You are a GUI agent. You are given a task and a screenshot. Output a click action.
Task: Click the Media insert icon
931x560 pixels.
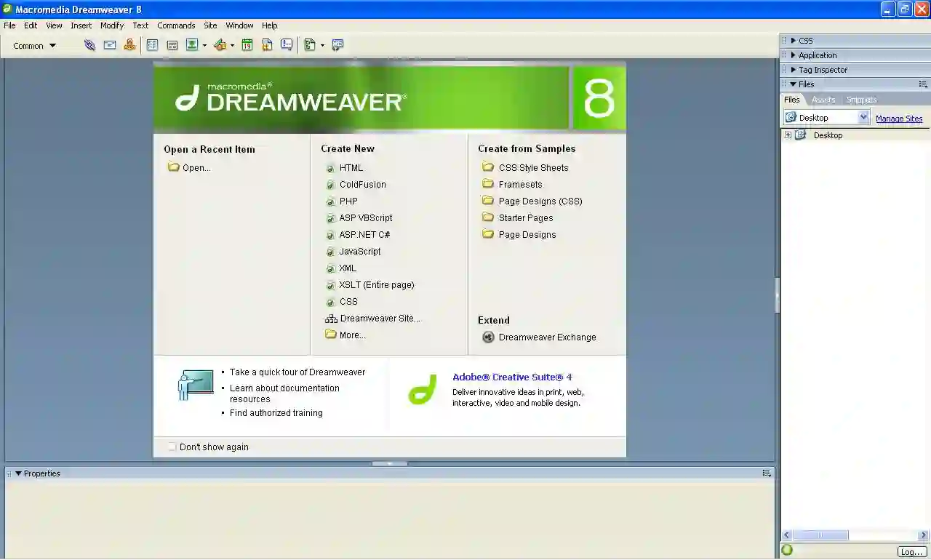tap(220, 45)
